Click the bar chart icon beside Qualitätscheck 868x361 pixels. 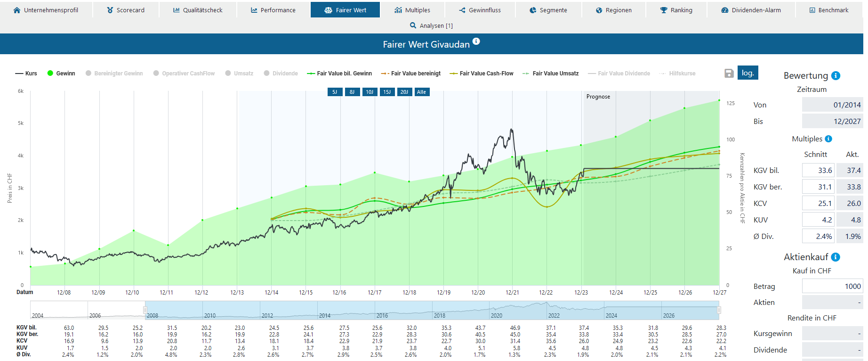click(x=177, y=10)
